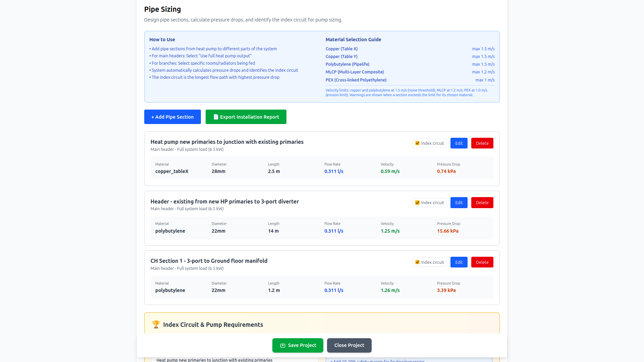
Task: Click the save icon in Save Project button
Action: click(x=282, y=345)
